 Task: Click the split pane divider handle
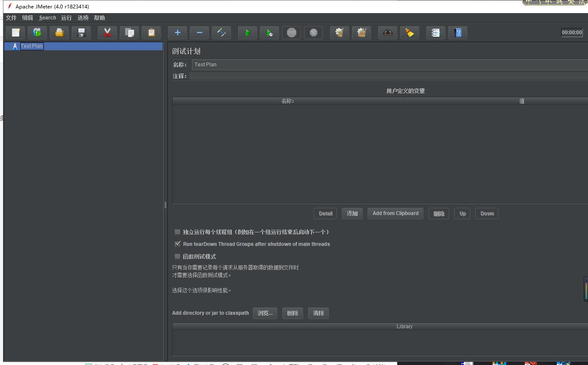click(x=165, y=205)
